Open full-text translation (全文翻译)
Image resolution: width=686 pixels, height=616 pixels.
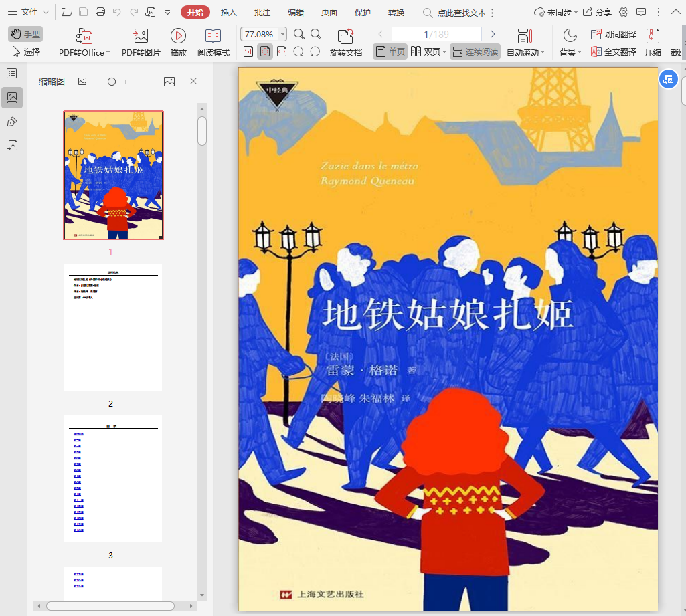pyautogui.click(x=613, y=52)
